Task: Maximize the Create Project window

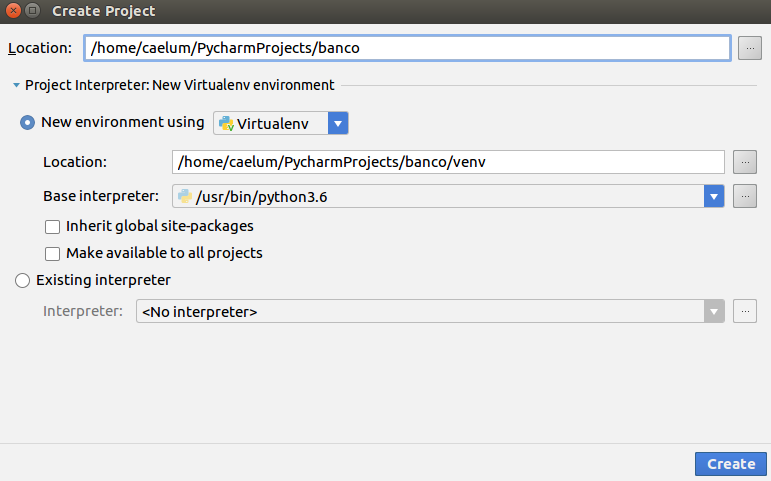Action: coord(32,10)
